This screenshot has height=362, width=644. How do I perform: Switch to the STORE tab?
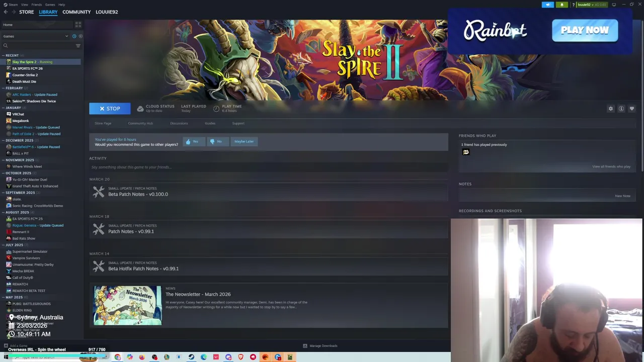(x=27, y=12)
